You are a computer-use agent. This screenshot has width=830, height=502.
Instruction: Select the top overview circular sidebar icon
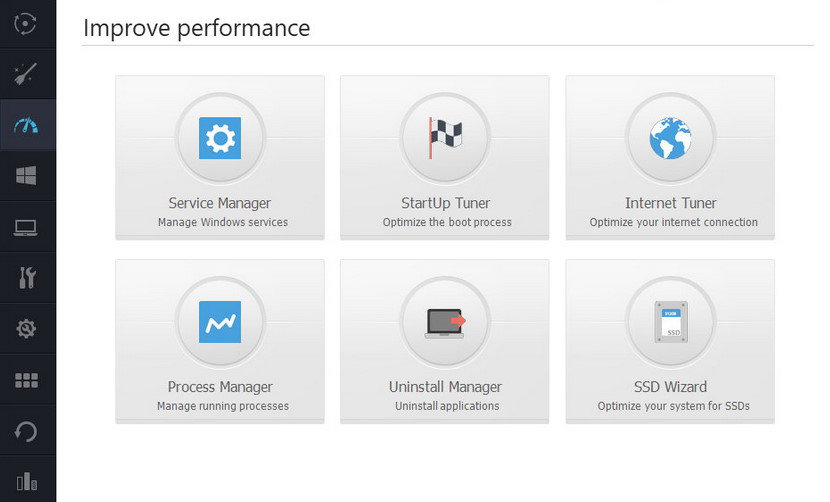25,24
